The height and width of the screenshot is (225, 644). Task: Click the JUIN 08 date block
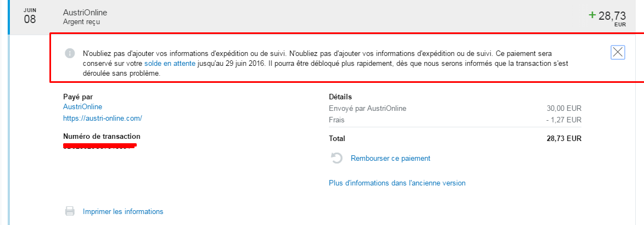[30, 15]
